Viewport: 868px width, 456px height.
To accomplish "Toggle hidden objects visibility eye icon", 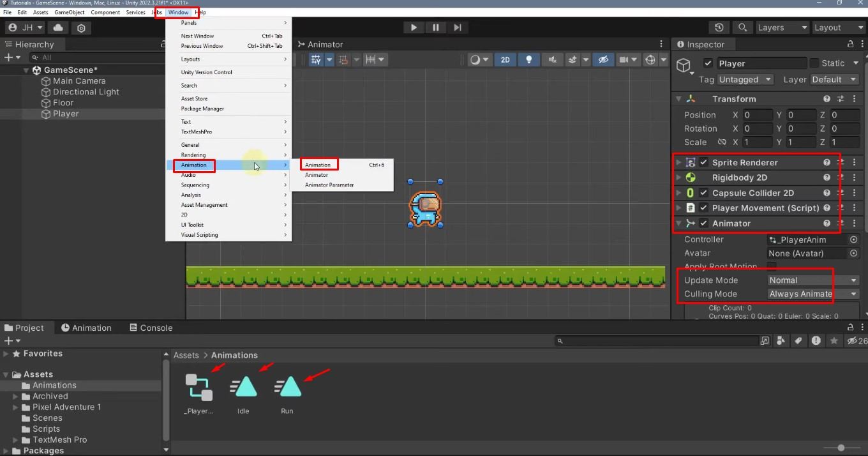I will [602, 59].
